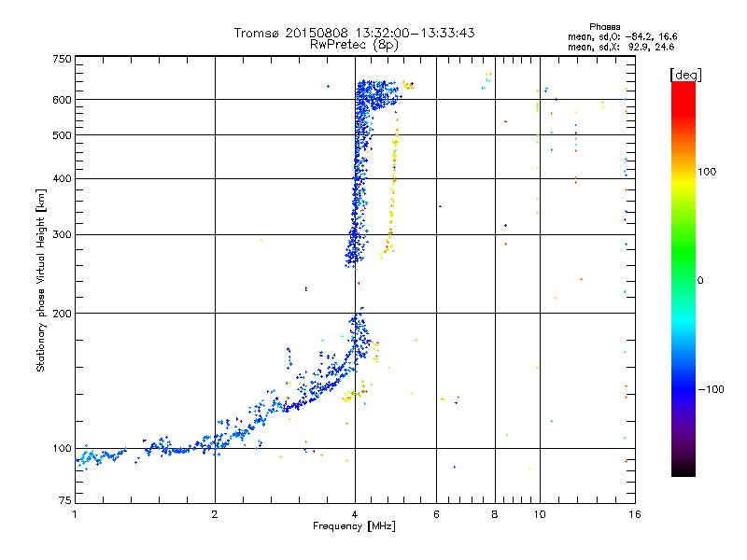
Task: Click the yellow-orange X-mode trace near 5 MHz
Action: coord(391,190)
